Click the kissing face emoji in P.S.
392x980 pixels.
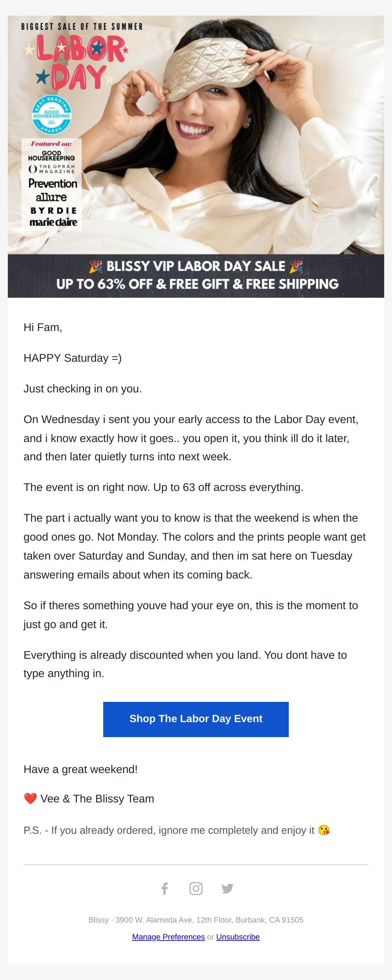point(323,830)
